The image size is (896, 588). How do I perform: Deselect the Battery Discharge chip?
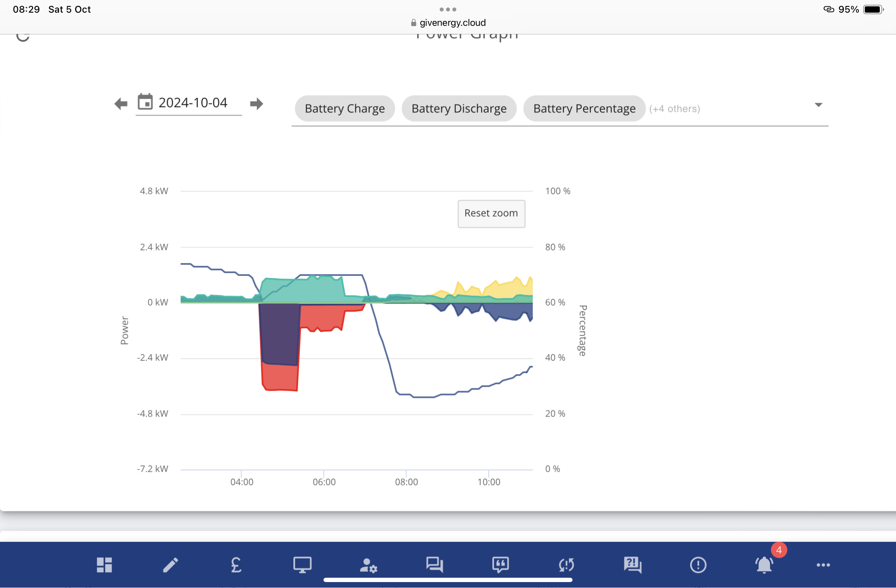[459, 108]
